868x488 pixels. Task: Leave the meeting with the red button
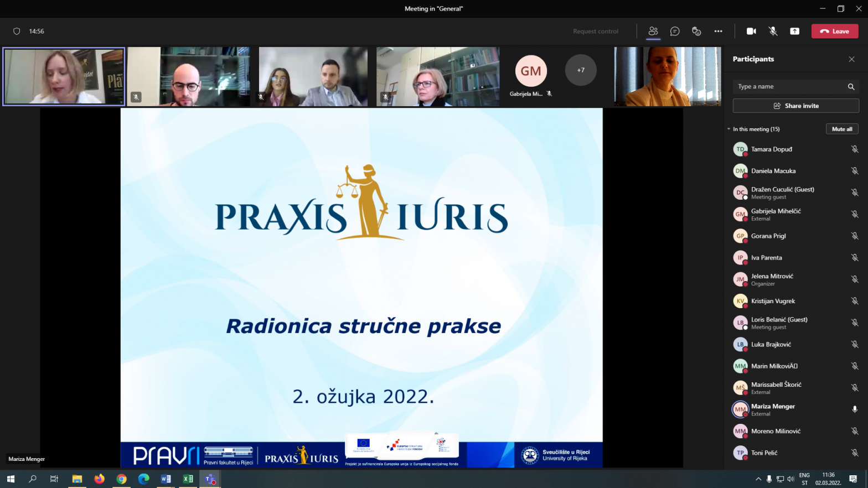834,31
